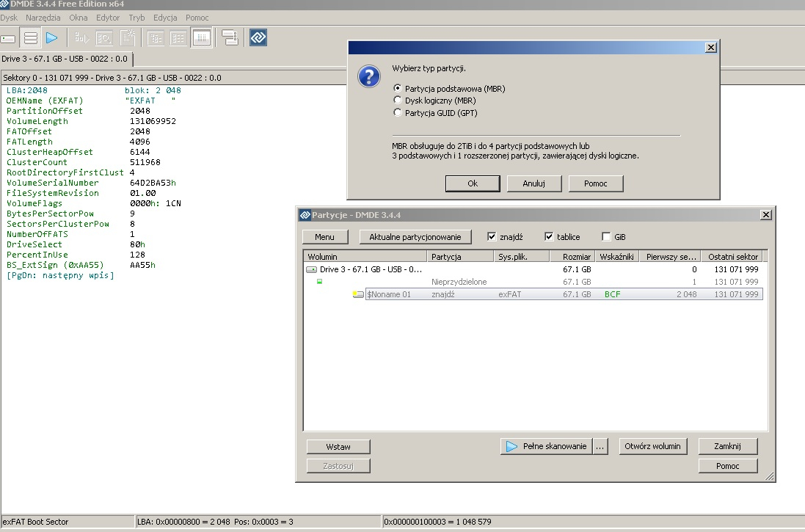
Task: Click [PgDn: następny wpis] link
Action: click(x=60, y=275)
